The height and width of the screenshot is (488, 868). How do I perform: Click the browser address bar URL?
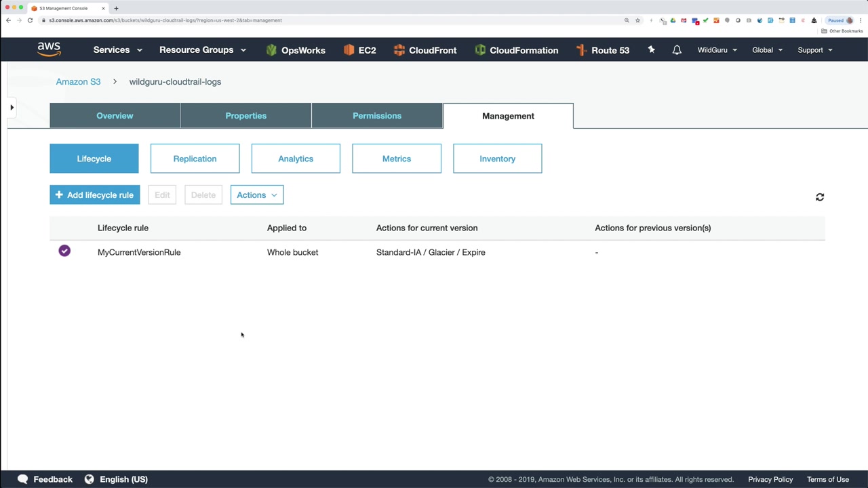[165, 20]
